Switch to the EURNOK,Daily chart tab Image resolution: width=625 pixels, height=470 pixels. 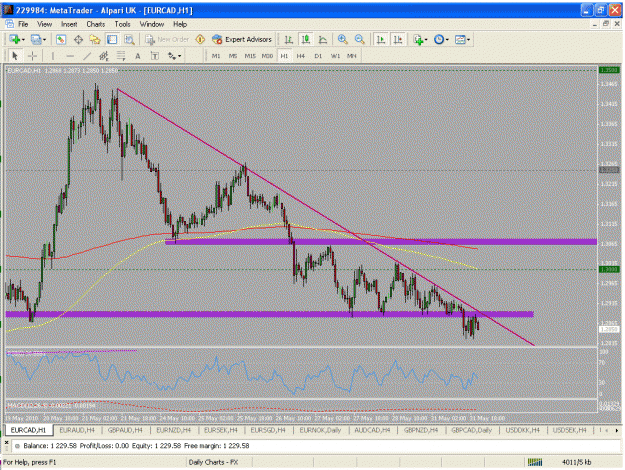pos(320,430)
